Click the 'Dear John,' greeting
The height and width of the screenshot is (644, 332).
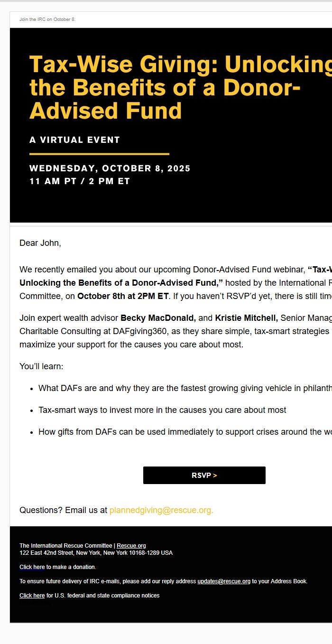40,243
